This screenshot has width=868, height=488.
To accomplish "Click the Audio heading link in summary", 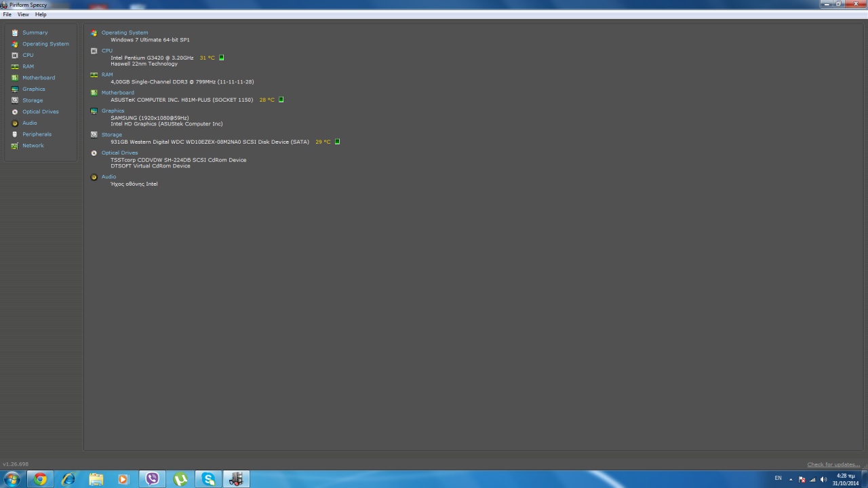I will 108,177.
